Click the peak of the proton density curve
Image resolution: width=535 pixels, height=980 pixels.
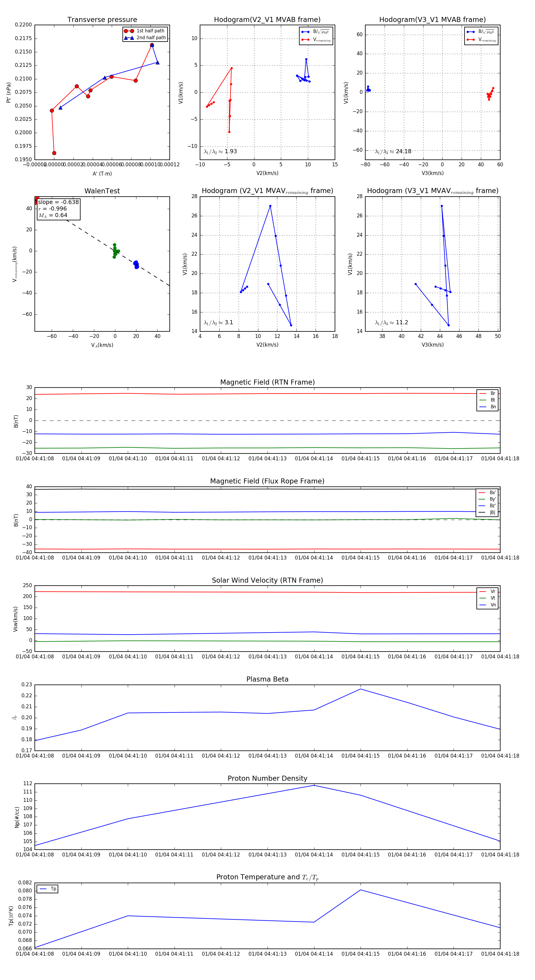click(x=314, y=785)
